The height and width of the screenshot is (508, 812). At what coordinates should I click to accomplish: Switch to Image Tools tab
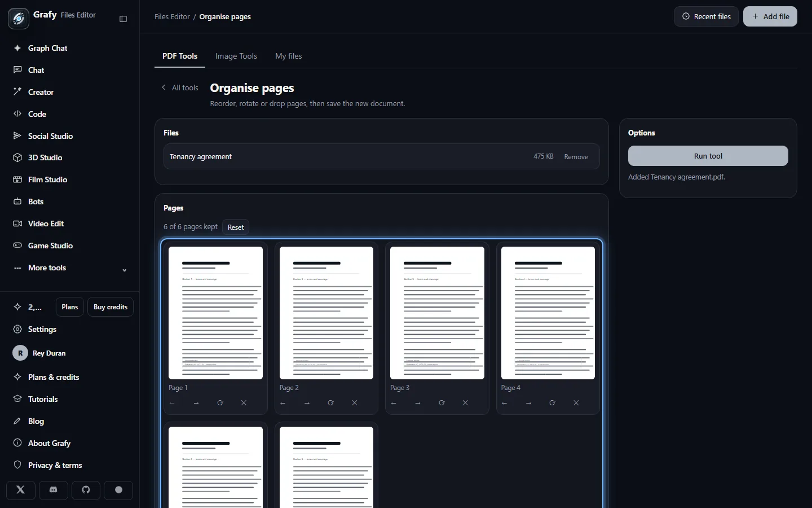pyautogui.click(x=236, y=56)
